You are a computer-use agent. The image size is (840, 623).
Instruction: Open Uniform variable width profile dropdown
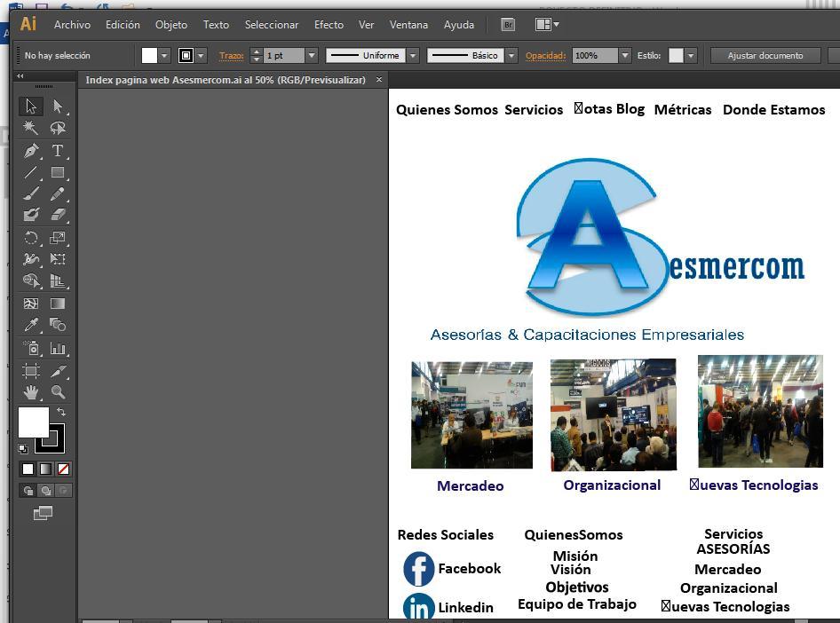[413, 55]
